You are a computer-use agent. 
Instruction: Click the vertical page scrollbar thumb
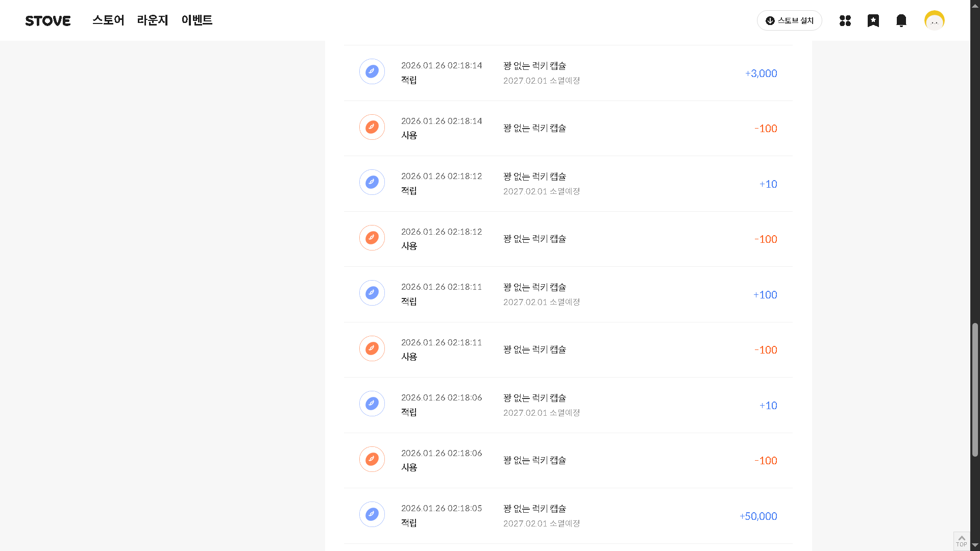(975, 389)
